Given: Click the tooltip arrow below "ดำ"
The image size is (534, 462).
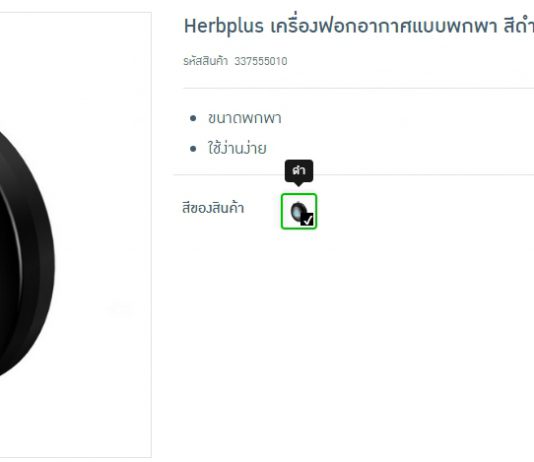Looking at the screenshot, I should [x=299, y=184].
